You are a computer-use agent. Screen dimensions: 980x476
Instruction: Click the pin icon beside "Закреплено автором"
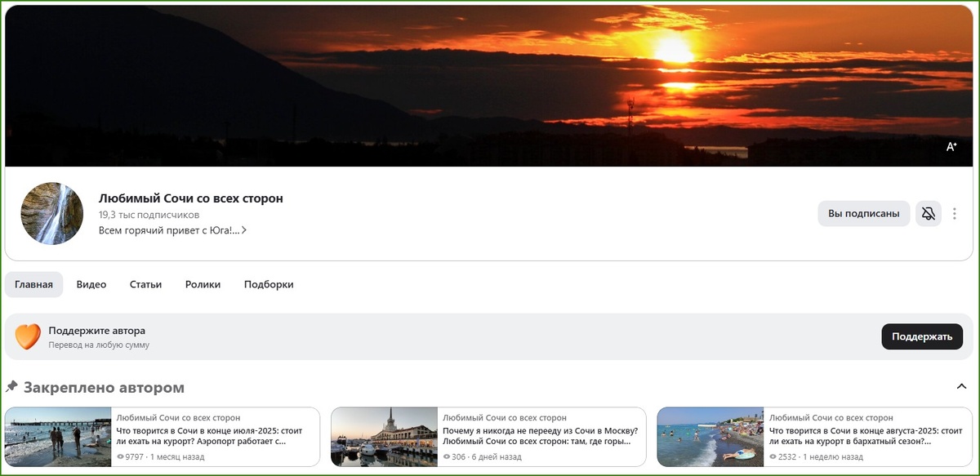(11, 387)
